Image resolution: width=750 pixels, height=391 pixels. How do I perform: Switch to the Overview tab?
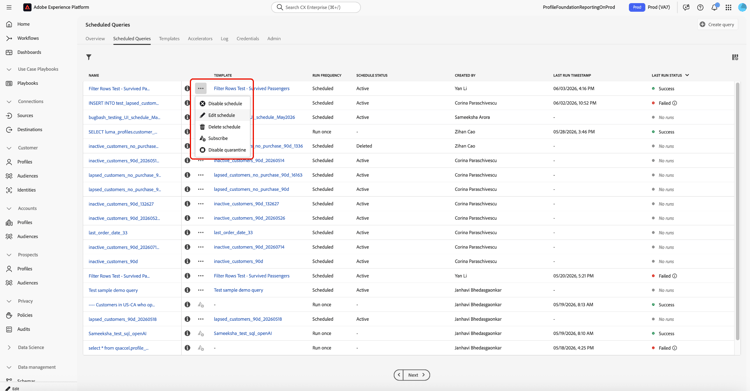[x=95, y=39]
